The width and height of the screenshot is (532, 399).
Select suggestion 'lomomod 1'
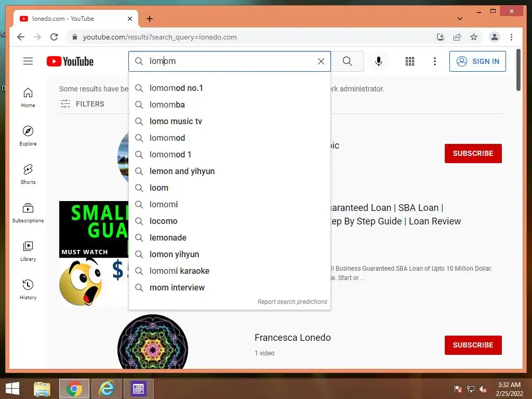pyautogui.click(x=229, y=155)
